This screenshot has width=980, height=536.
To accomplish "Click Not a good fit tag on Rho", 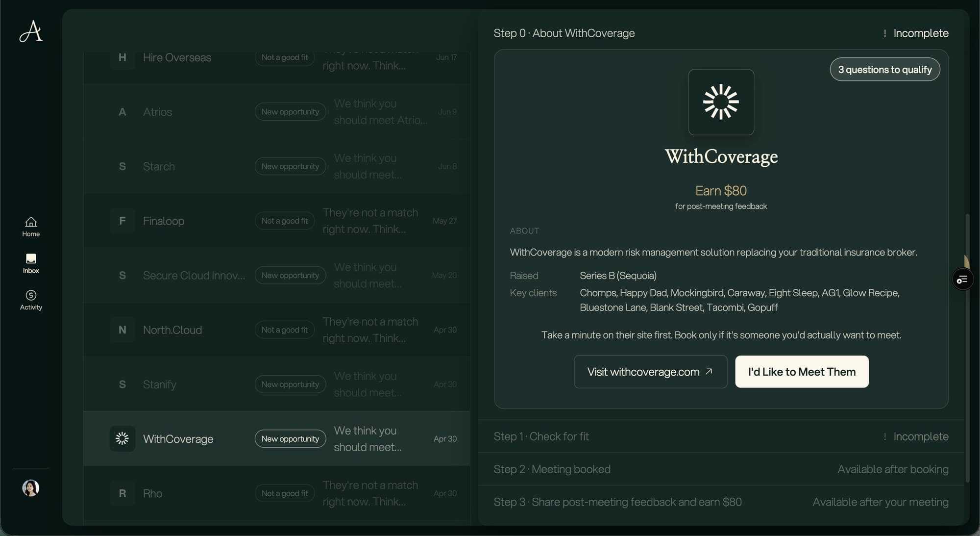I will point(285,493).
